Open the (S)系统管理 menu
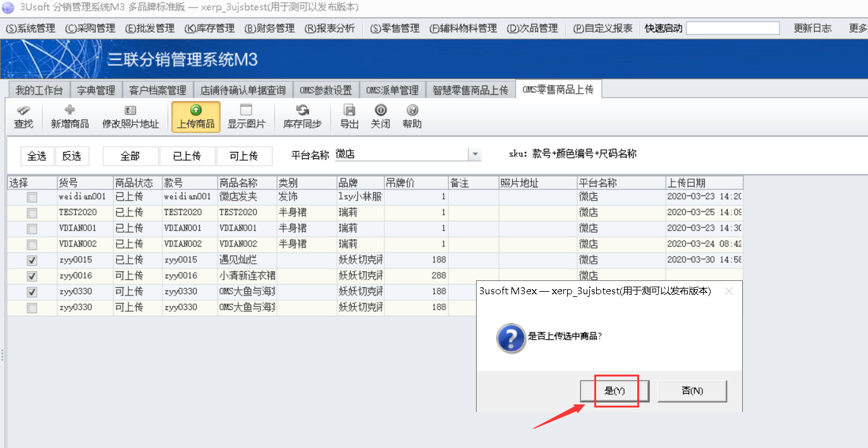Viewport: 868px width, 448px height. tap(30, 28)
